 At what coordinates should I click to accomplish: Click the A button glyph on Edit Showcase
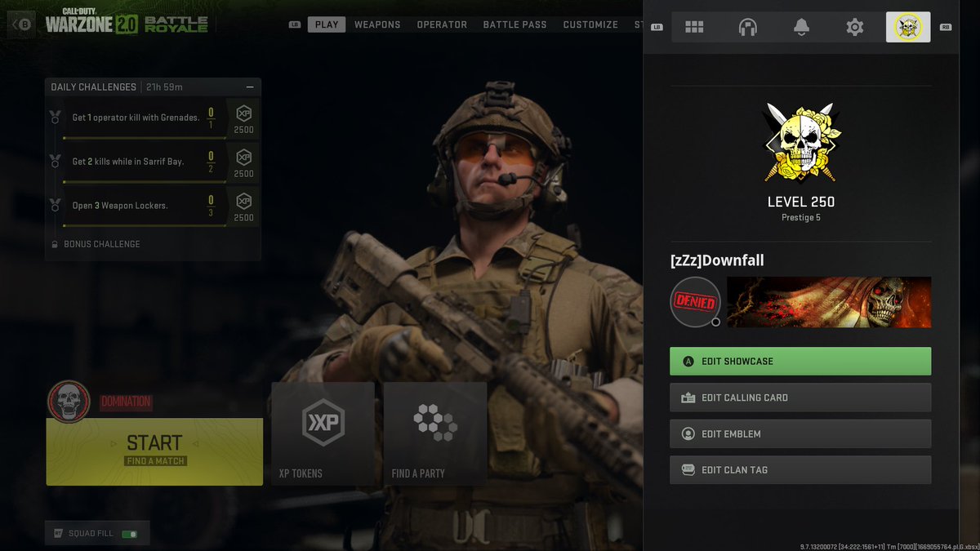[x=688, y=362]
